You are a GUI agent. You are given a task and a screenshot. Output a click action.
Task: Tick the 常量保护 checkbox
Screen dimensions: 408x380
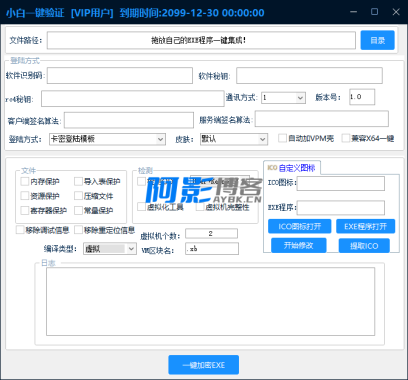[x=78, y=211]
